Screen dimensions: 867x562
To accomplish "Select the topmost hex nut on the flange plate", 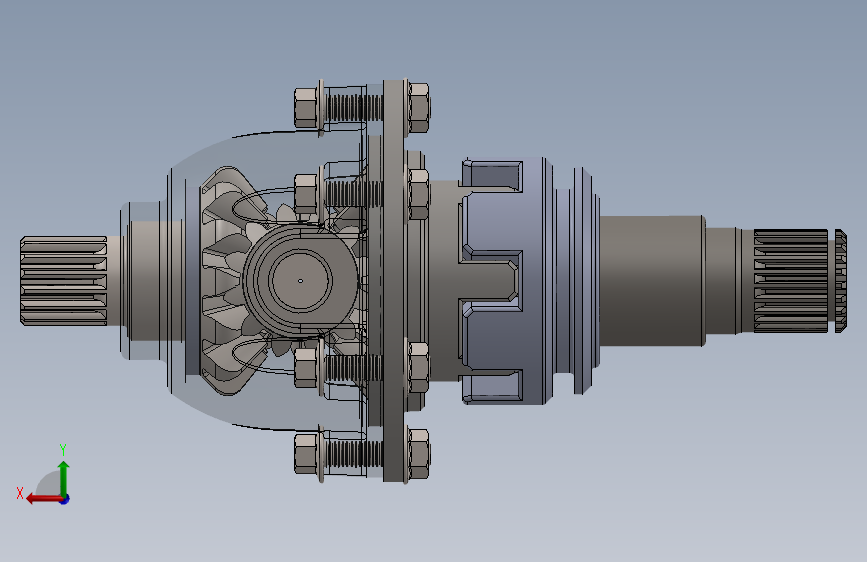I will pos(419,108).
